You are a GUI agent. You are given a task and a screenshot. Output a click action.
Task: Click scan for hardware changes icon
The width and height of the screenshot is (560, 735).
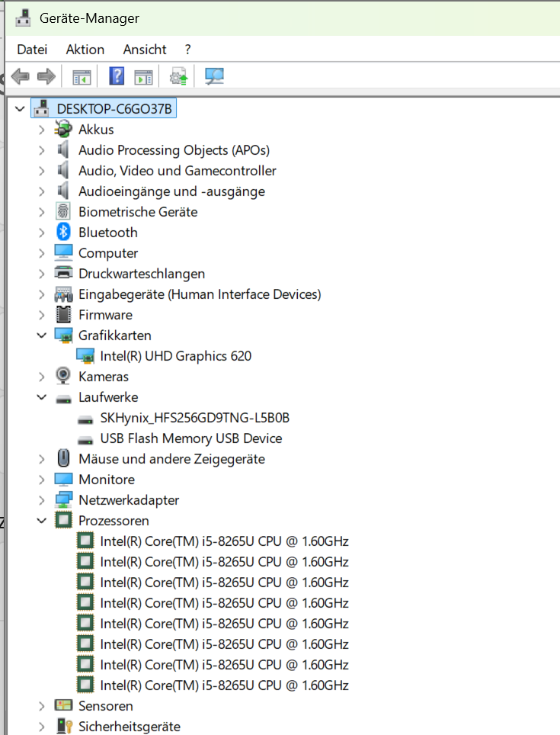click(x=214, y=76)
